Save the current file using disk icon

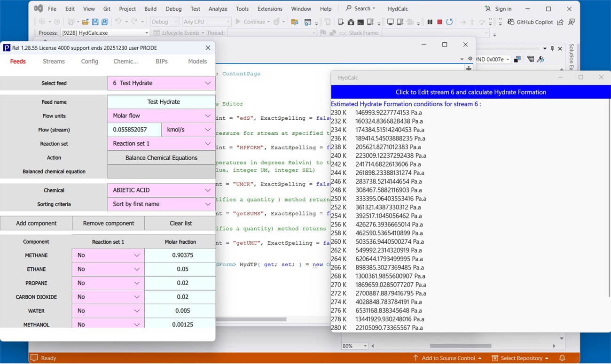[x=95, y=22]
